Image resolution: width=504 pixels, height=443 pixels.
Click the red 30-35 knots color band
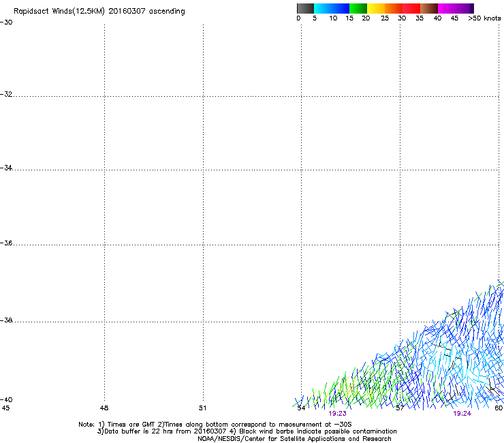(411, 8)
